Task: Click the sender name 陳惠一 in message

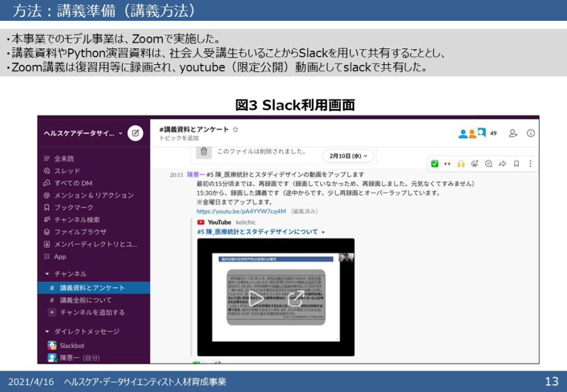Action: tap(196, 174)
